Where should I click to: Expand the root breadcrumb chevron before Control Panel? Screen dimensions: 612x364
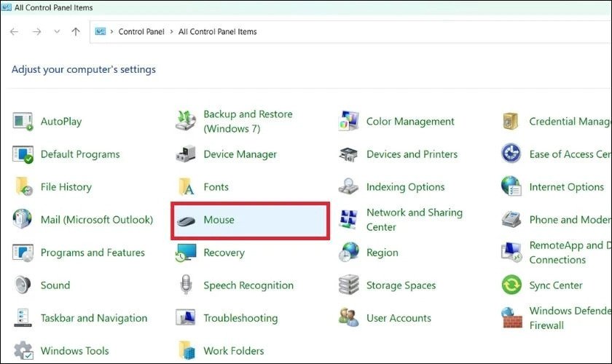[112, 32]
